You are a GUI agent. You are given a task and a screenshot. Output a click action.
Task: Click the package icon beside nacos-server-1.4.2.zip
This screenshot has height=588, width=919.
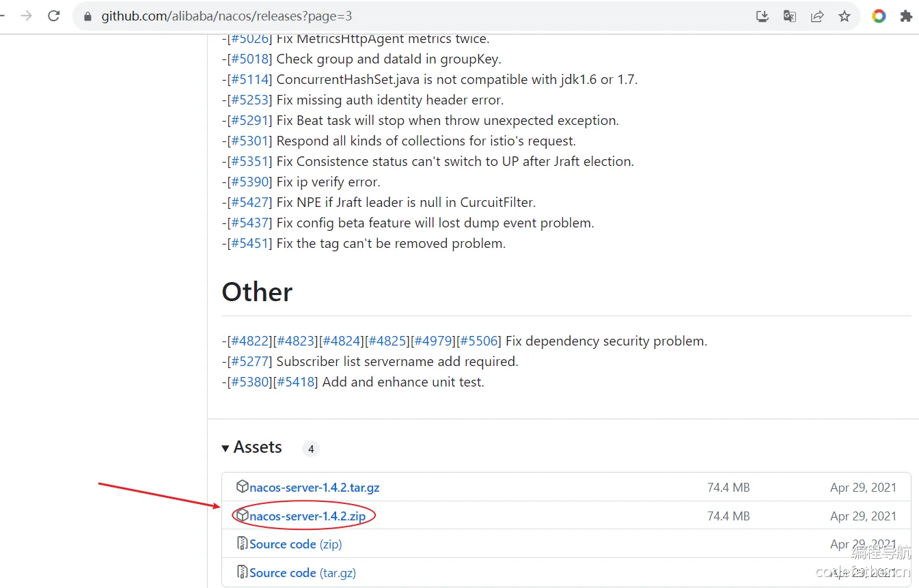[x=242, y=516]
